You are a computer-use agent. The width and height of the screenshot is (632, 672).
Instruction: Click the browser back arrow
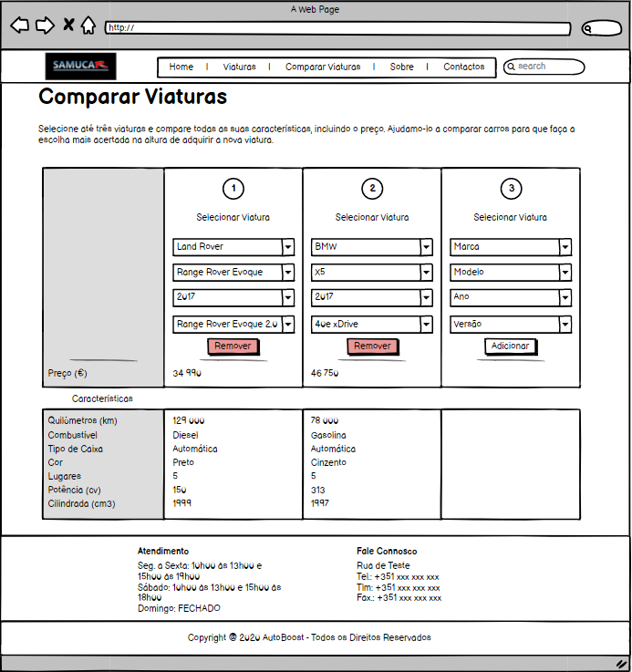click(x=19, y=26)
